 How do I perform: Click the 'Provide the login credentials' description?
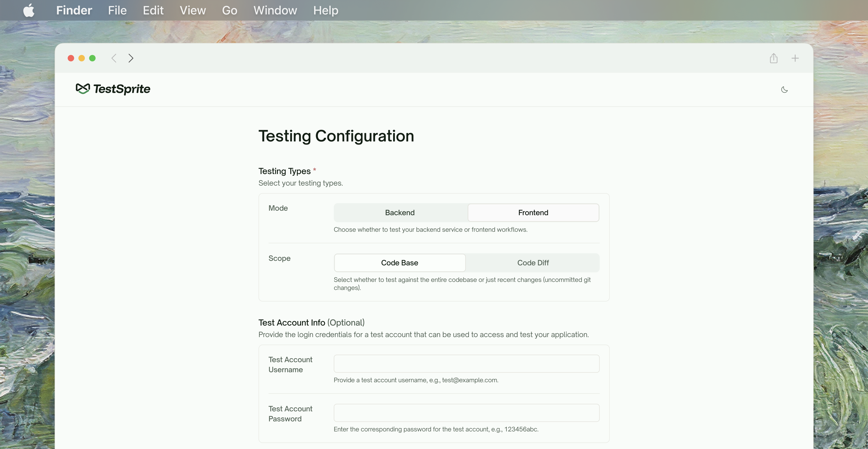[423, 334]
